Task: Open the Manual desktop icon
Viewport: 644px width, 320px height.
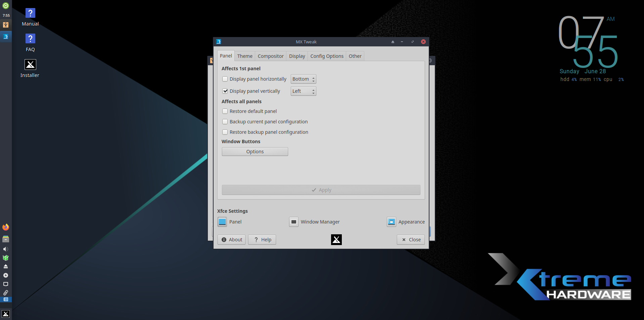Action: click(30, 13)
